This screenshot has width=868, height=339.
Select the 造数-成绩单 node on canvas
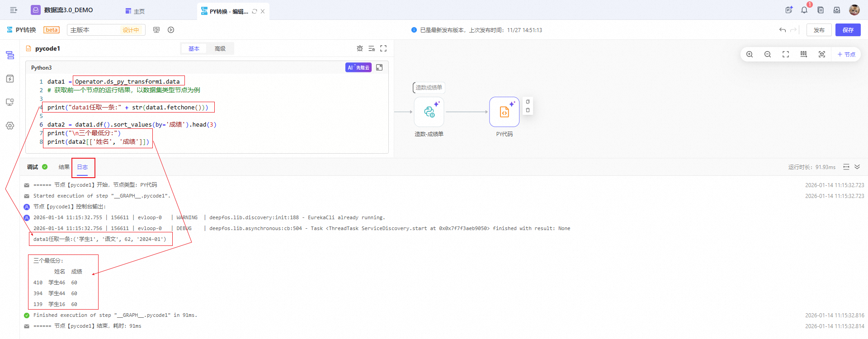point(429,112)
